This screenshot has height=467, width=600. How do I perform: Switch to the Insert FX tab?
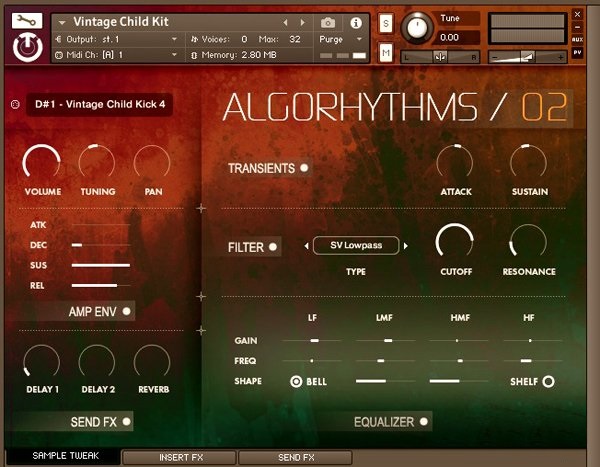coord(179,457)
